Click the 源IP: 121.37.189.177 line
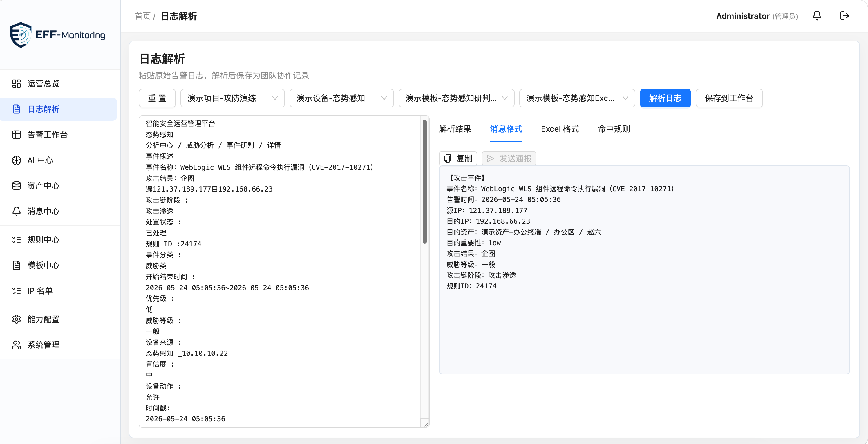This screenshot has height=444, width=868. pos(487,210)
